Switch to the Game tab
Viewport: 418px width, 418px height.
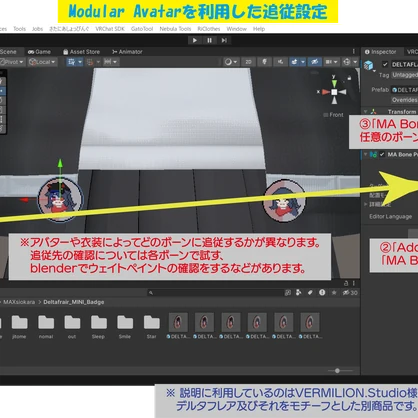pos(39,52)
